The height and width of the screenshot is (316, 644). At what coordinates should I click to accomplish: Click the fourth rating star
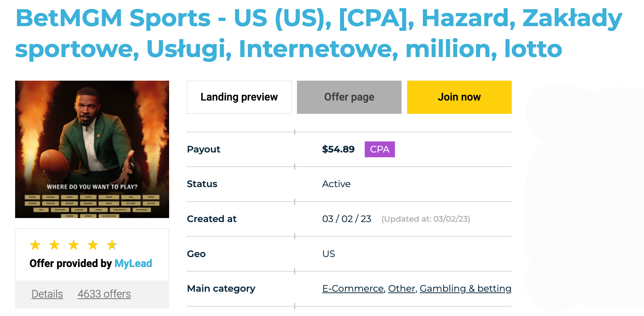pos(93,245)
